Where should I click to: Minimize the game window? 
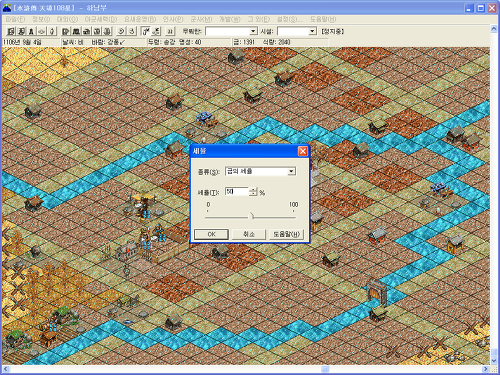tap(469, 8)
